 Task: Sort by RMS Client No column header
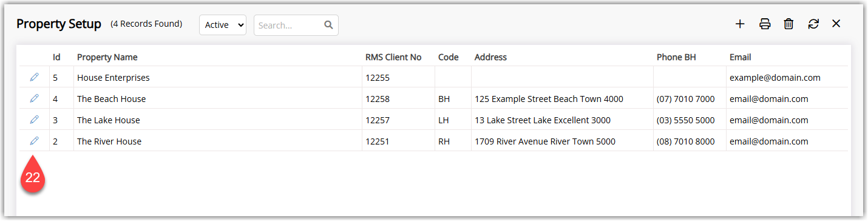click(393, 57)
